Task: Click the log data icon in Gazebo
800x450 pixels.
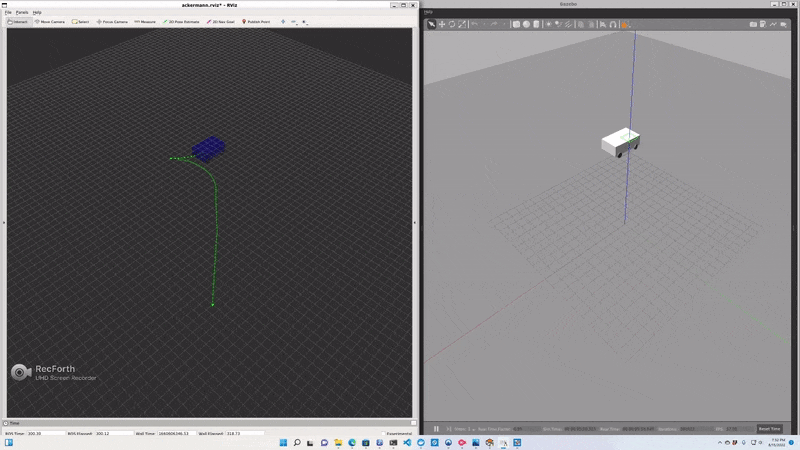Action: tap(763, 24)
